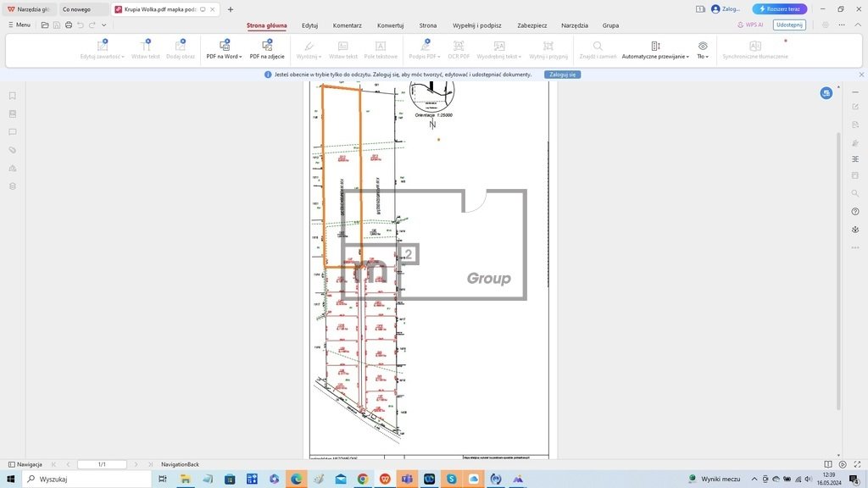Open the bookmarks panel in left sidebar
Image resolution: width=868 pixels, height=488 pixels.
pos(13,96)
